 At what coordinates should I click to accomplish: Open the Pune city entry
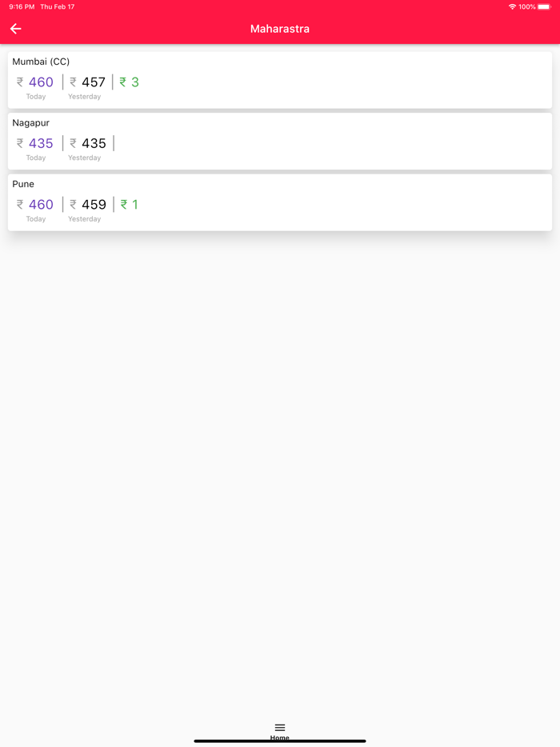pos(23,184)
